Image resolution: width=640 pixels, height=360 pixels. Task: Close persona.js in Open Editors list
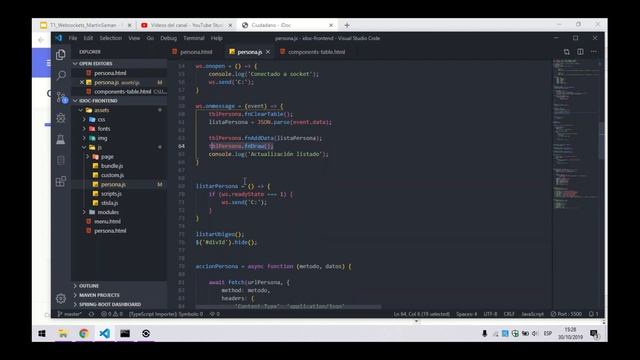(x=82, y=82)
